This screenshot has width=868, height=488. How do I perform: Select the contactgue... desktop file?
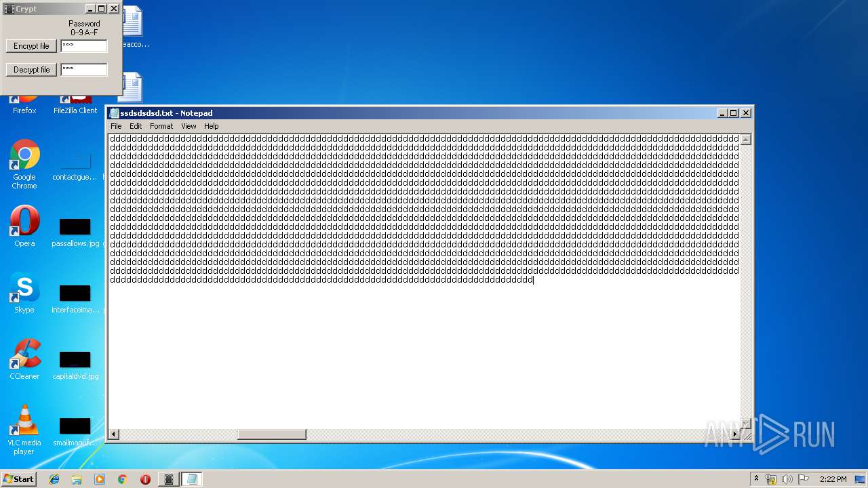(75, 167)
